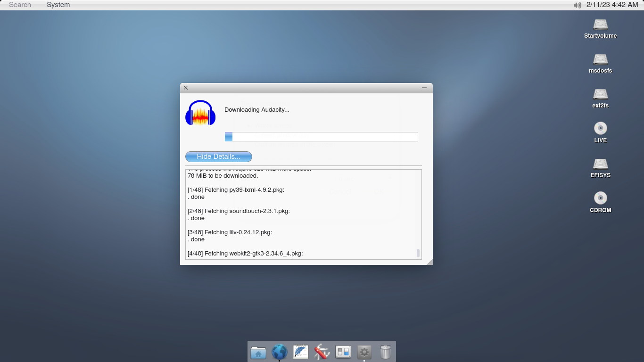Click the details log vertical scrollbar handle
Screen dimensions: 644x362
point(418,253)
